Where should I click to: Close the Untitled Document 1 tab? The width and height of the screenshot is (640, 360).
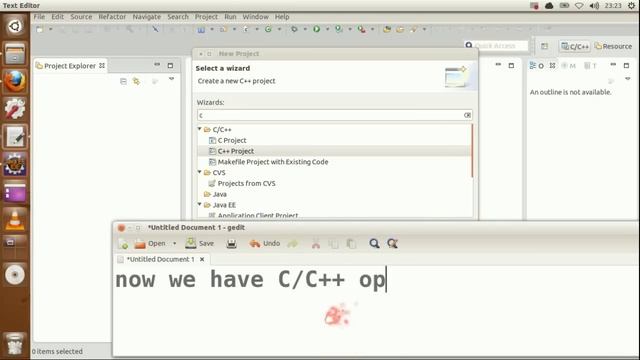pyautogui.click(x=202, y=260)
